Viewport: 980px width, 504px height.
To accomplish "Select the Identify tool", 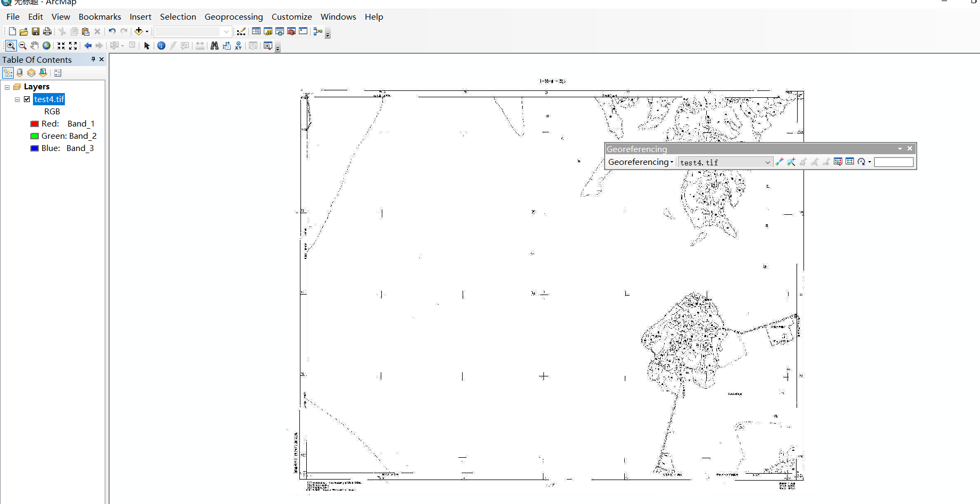I will [162, 46].
